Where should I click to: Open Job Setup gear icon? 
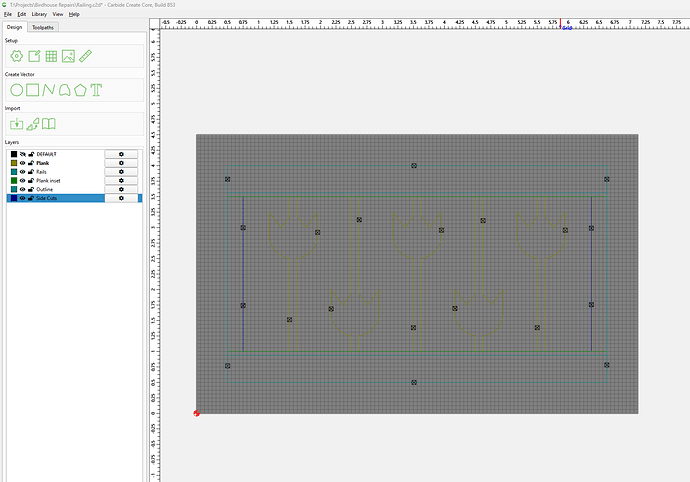tap(17, 56)
